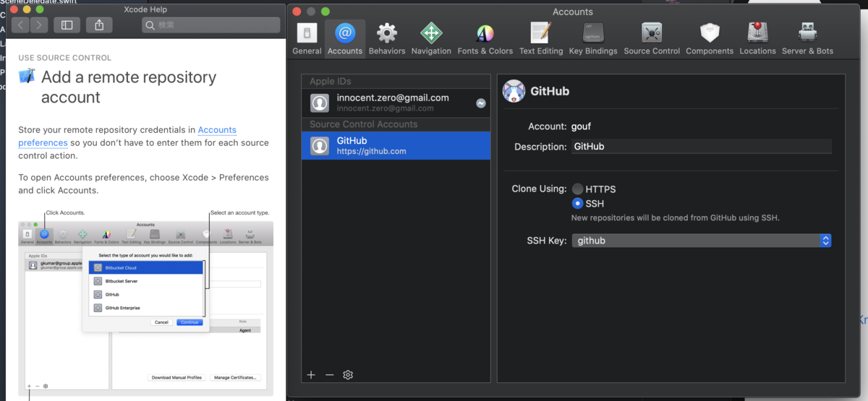Select the GitHub source control account

(x=396, y=146)
